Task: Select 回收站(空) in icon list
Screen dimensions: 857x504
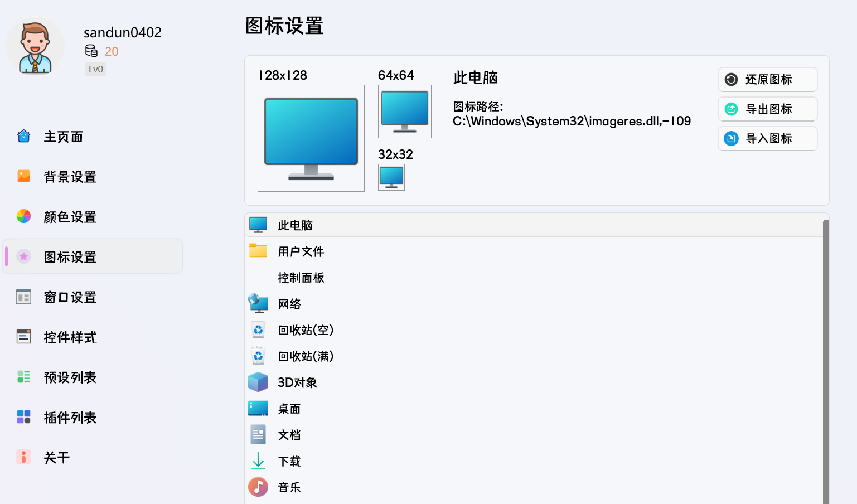Action: (534, 329)
